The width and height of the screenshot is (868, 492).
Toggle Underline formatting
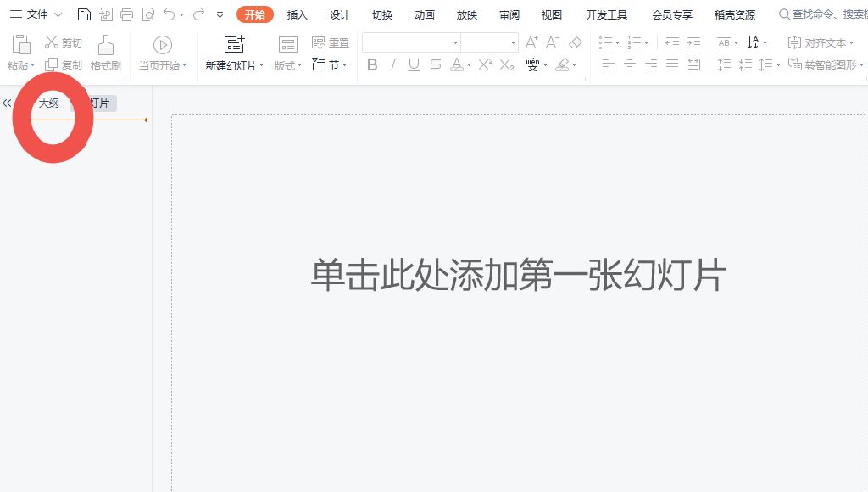[414, 64]
